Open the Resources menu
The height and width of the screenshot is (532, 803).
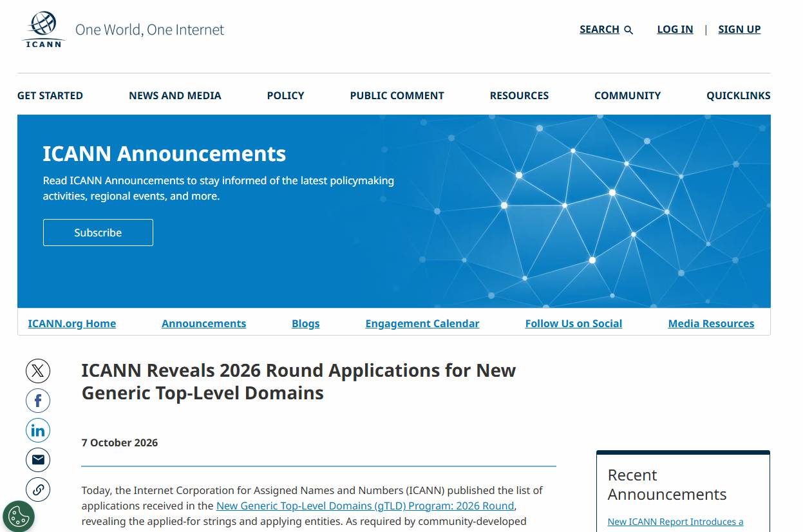(519, 95)
